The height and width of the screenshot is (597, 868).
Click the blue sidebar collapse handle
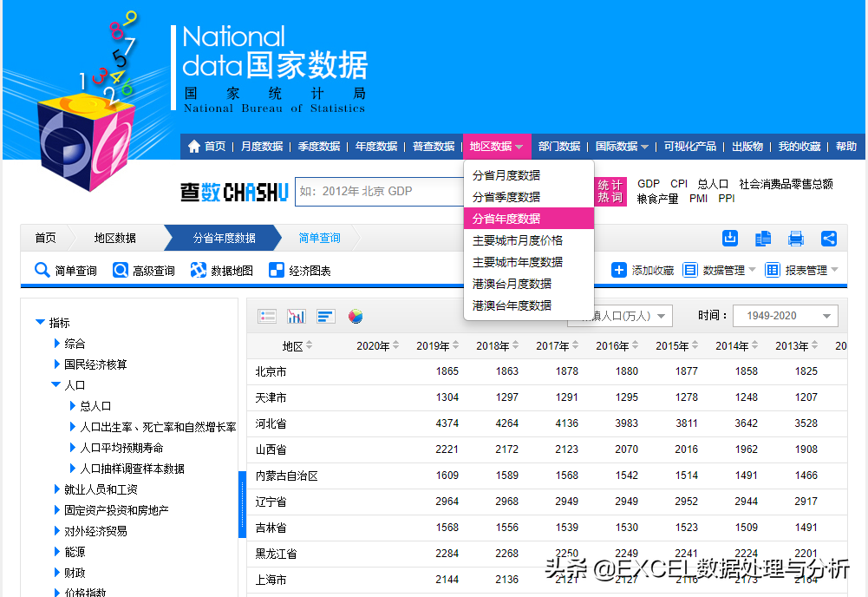242,504
